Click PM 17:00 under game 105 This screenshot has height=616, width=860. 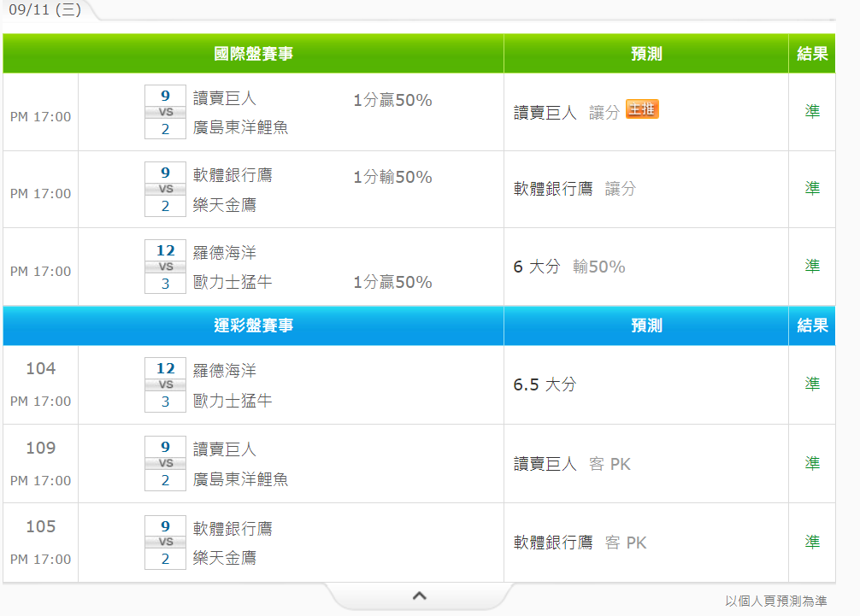pyautogui.click(x=40, y=559)
